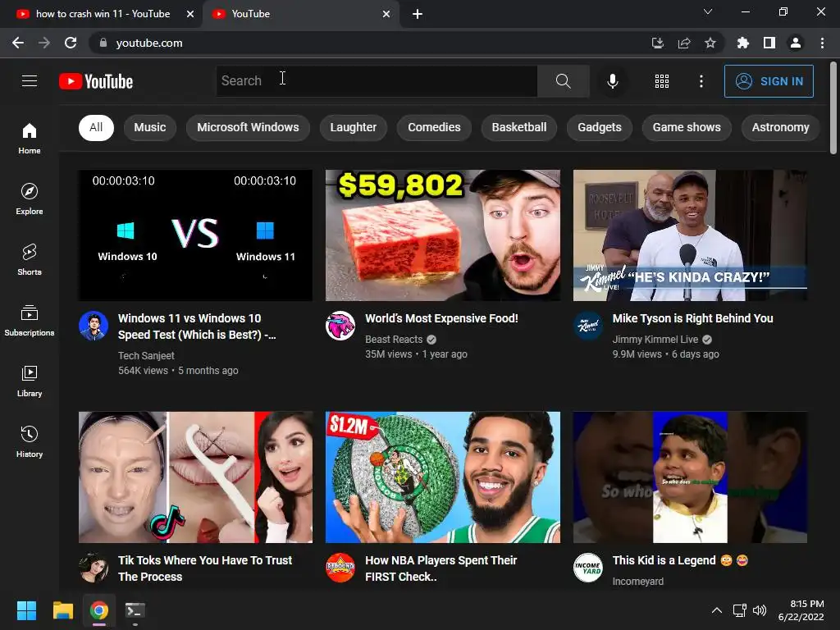
Task: Click the Chrome address bar URL
Action: [x=149, y=43]
